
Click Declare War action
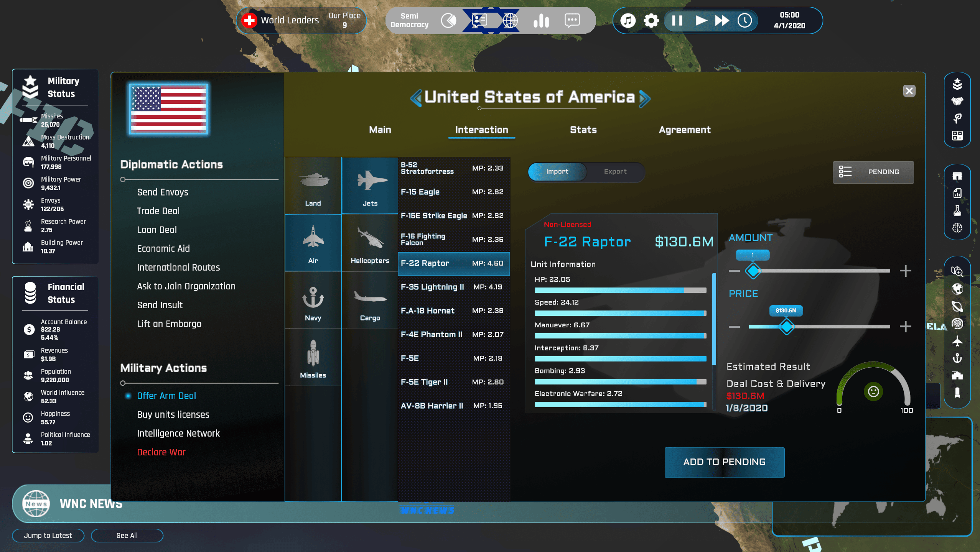(x=161, y=452)
